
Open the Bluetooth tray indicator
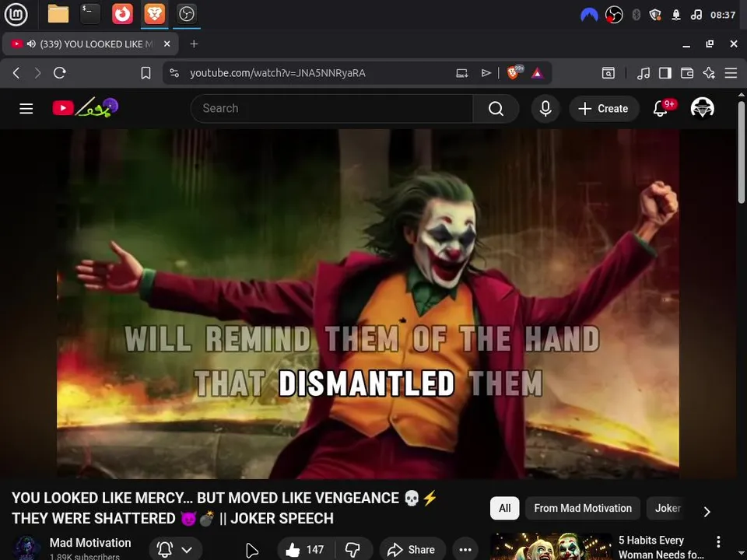point(636,15)
